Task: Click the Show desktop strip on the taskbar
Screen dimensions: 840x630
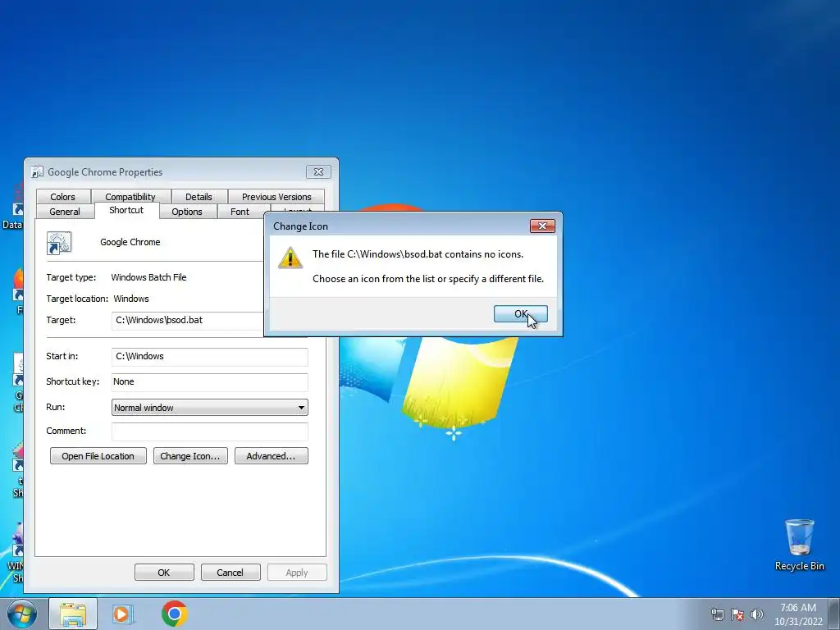Action: click(x=834, y=614)
